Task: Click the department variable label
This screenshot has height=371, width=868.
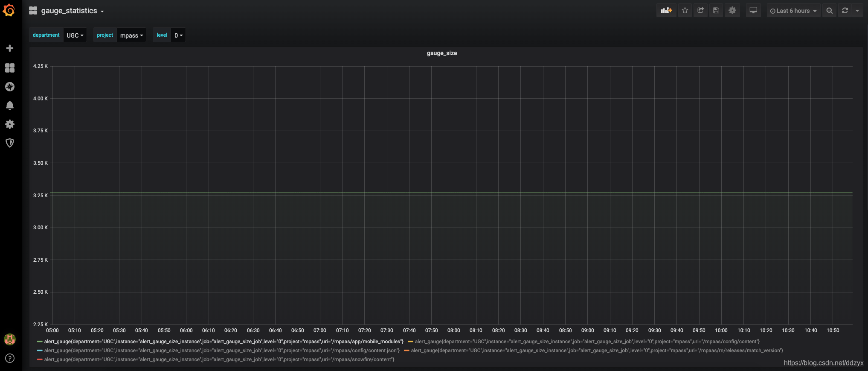Action: point(46,35)
